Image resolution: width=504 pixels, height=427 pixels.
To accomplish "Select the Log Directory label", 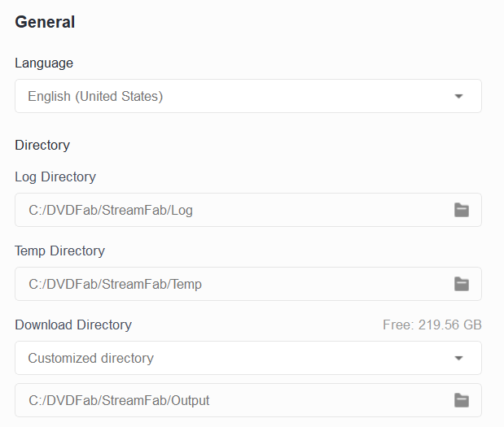I will [55, 176].
